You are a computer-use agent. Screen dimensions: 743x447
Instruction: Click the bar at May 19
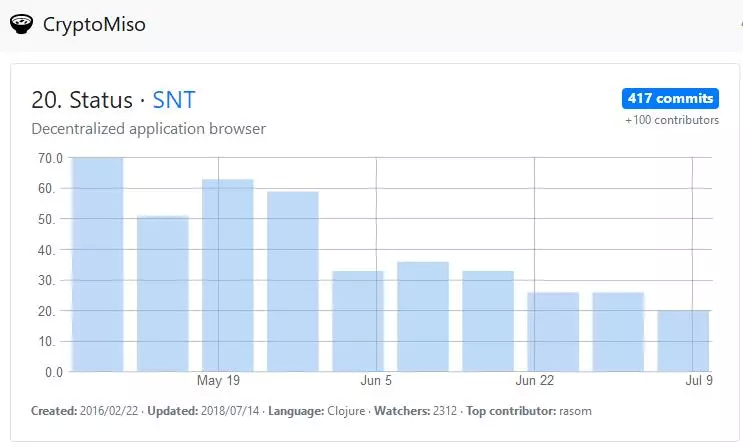click(x=227, y=275)
